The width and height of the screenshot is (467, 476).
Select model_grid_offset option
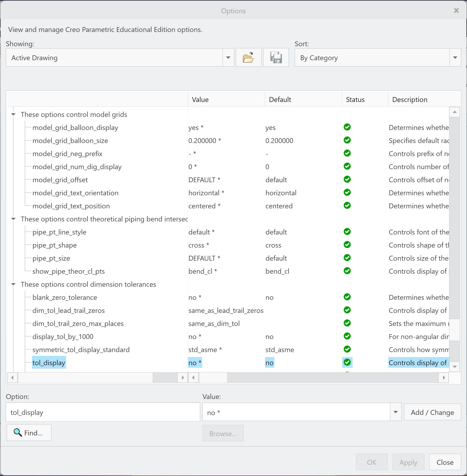(60, 180)
